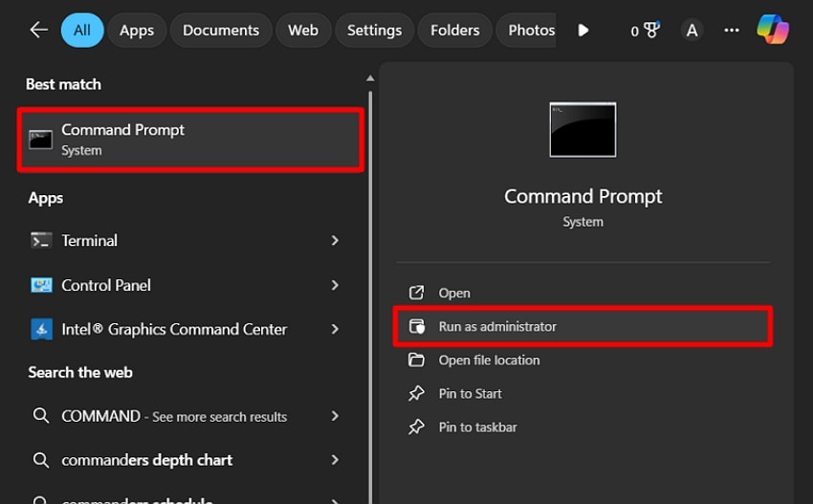Click the Intel Graphics Command Center icon
The width and height of the screenshot is (813, 504).
click(41, 329)
